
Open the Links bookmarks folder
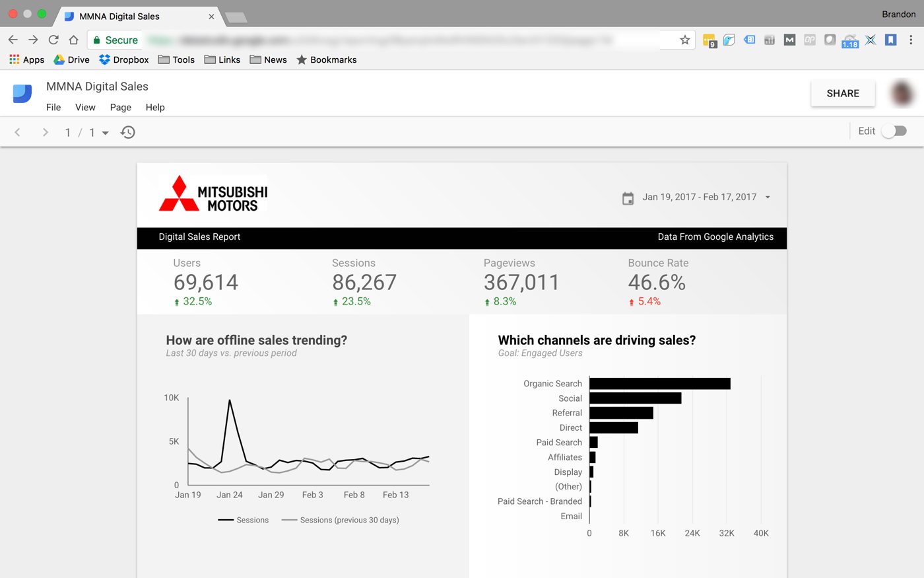coord(222,59)
